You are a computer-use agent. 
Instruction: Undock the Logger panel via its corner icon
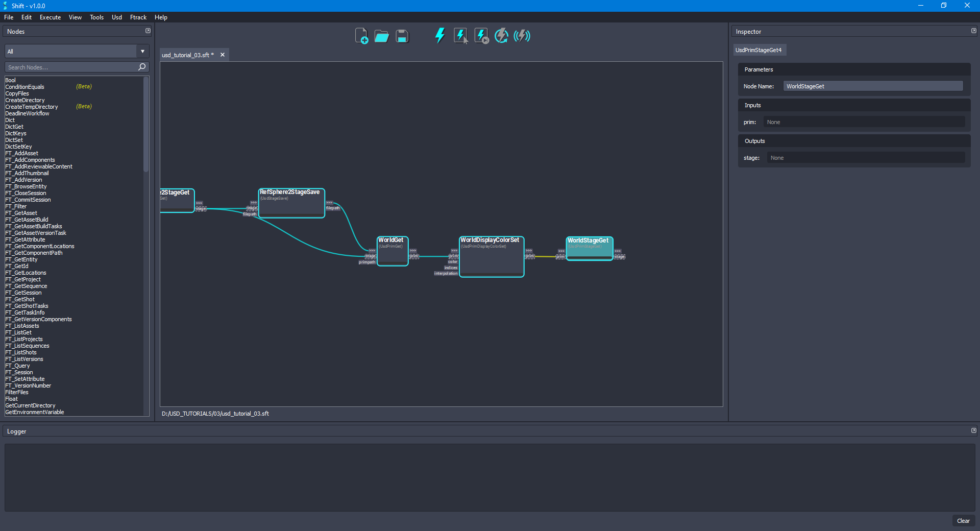pos(973,430)
